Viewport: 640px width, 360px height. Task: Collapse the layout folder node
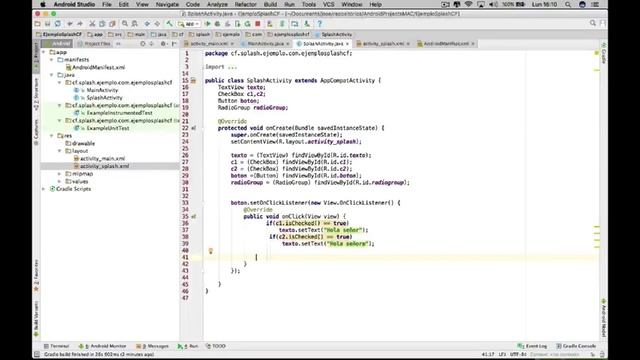tap(60, 151)
